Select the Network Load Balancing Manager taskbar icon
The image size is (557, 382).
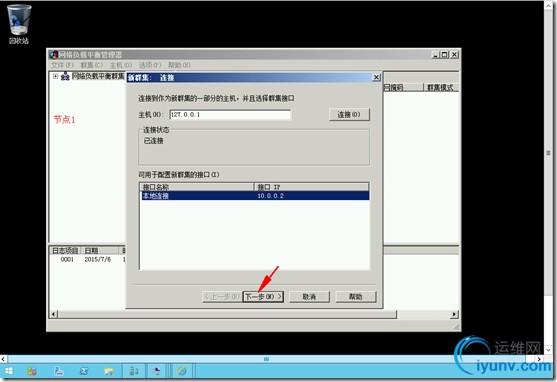pyautogui.click(x=157, y=371)
